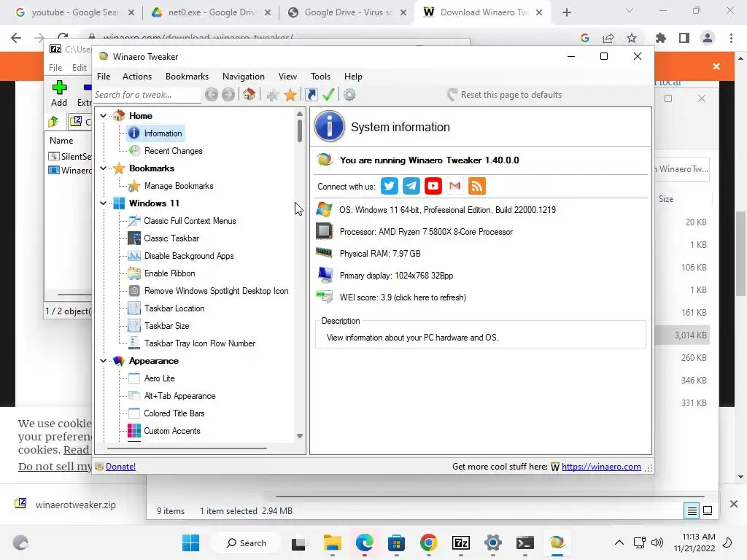
Task: Open the File menu in Winaero Tweaker
Action: point(104,77)
